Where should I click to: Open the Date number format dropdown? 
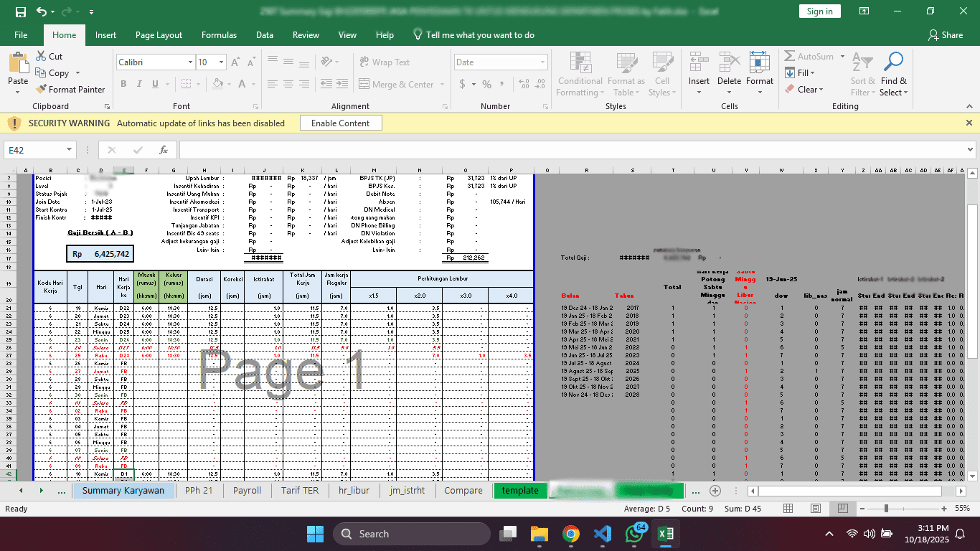(542, 62)
